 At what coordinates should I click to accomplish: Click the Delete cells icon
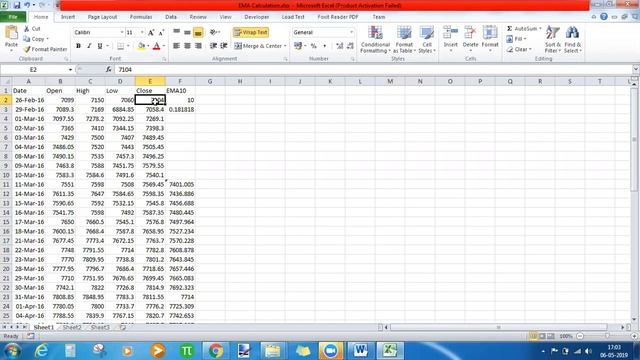pos(470,33)
